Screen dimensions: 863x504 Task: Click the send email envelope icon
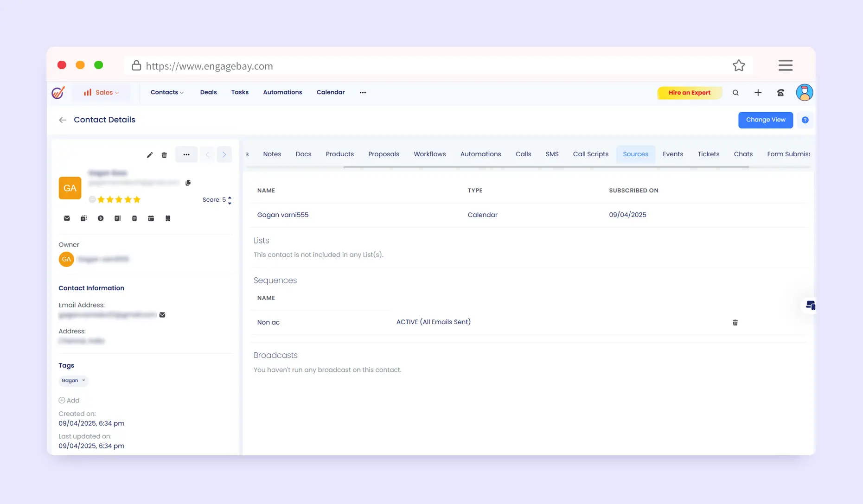click(x=67, y=218)
